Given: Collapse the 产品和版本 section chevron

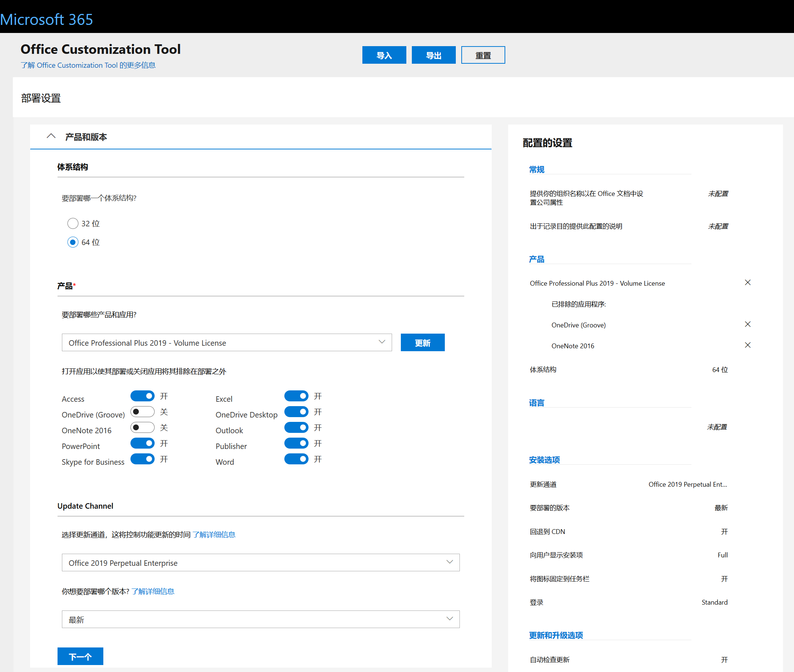Looking at the screenshot, I should [x=51, y=136].
